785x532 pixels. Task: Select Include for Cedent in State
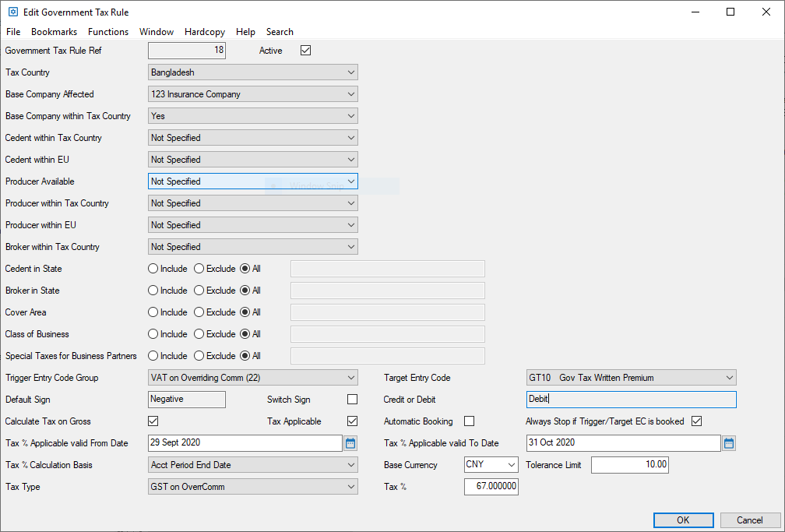153,269
